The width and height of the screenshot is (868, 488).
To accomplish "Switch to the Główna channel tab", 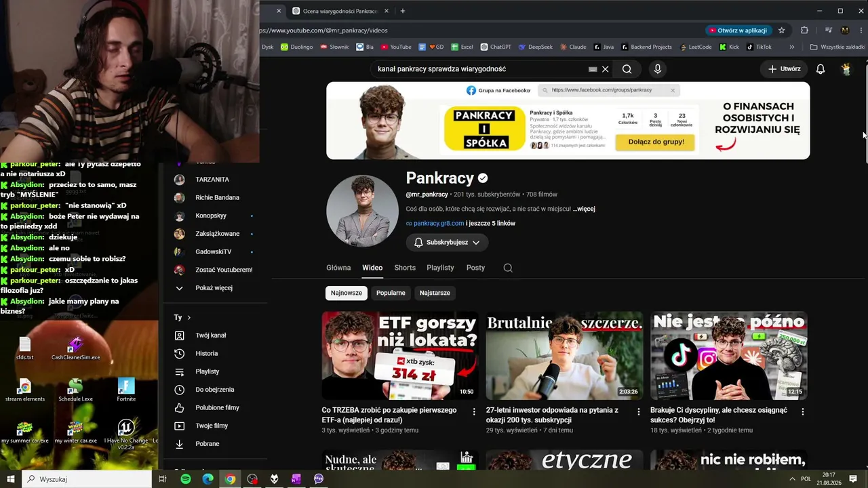I will 338,268.
